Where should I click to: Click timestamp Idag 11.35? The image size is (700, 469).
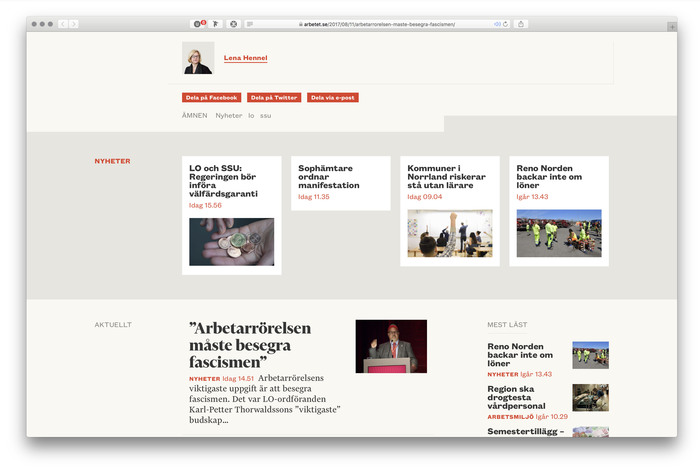(314, 197)
